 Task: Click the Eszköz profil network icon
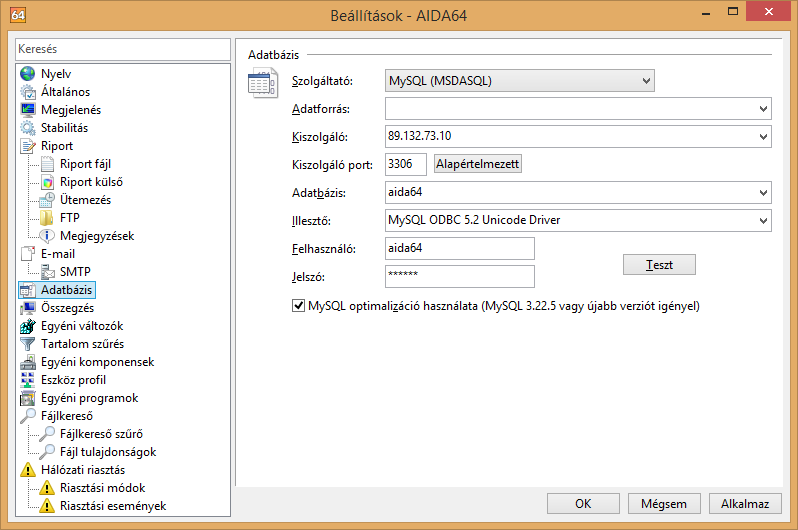(27, 380)
